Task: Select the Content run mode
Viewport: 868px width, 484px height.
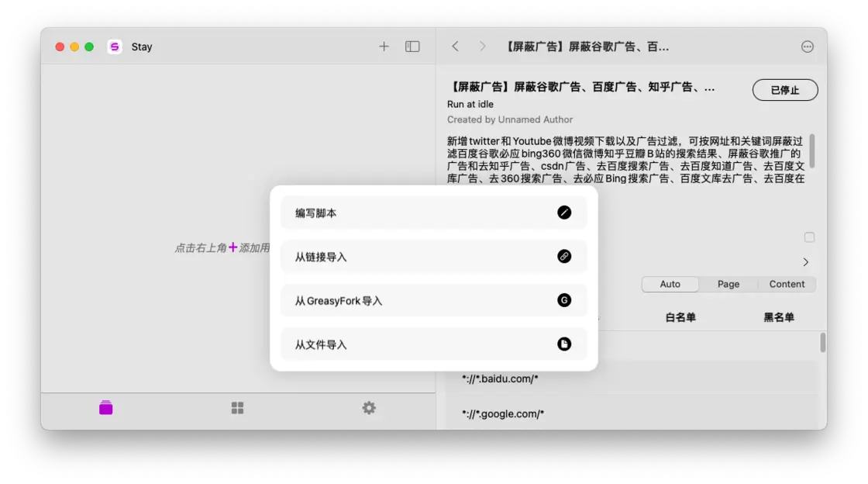Action: tap(787, 284)
